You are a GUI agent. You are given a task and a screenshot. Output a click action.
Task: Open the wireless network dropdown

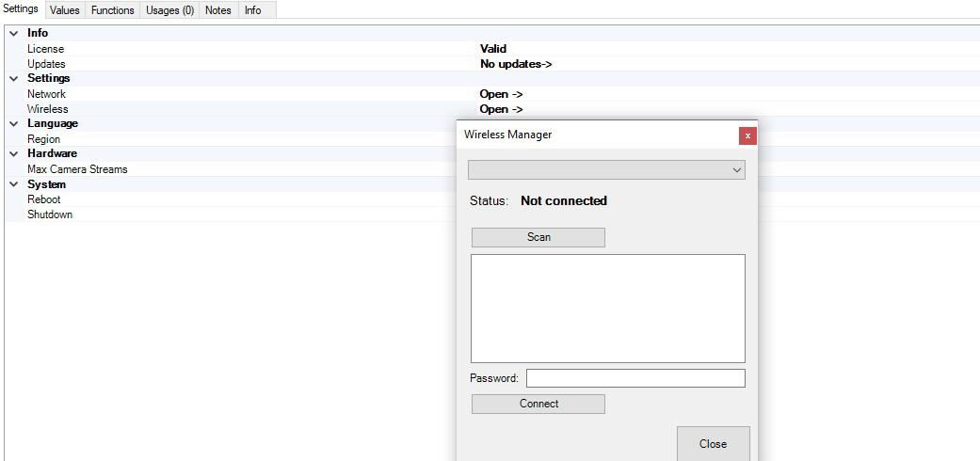tap(606, 170)
